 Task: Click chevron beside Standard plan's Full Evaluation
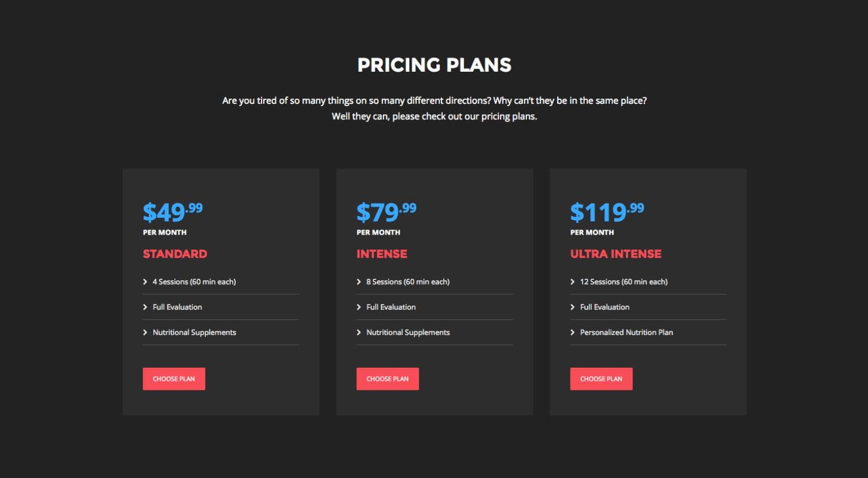pos(145,307)
